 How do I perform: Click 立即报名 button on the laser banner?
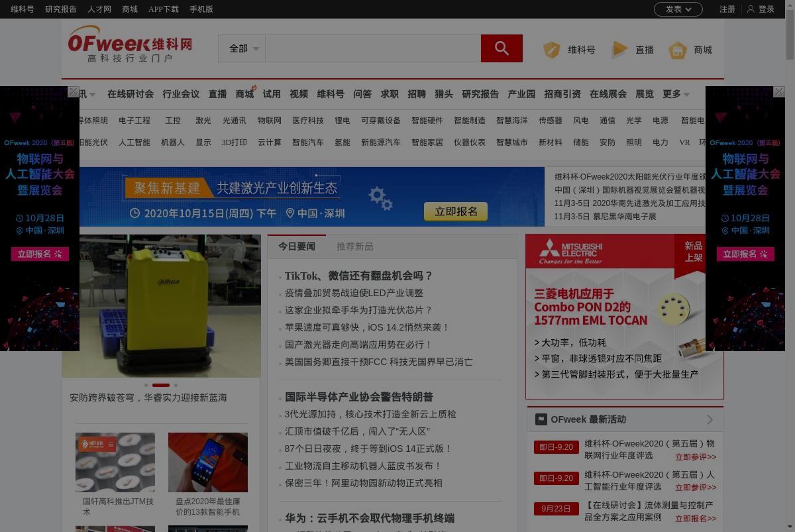pos(456,211)
